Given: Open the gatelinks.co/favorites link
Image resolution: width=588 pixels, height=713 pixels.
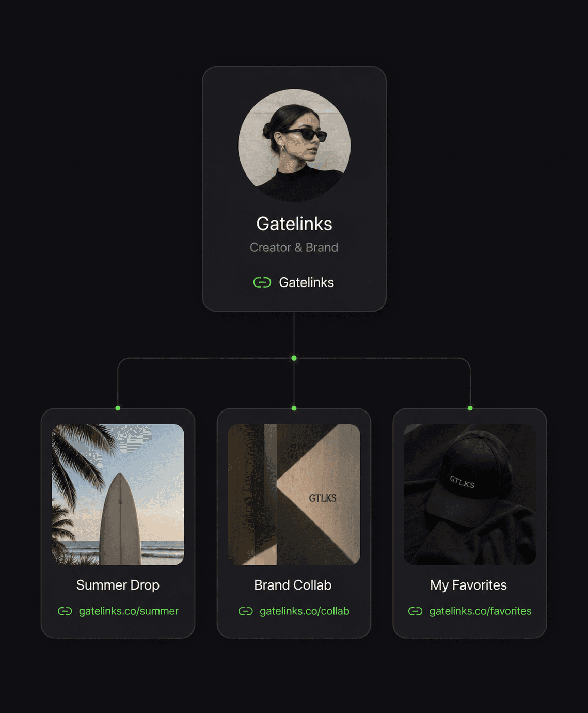Looking at the screenshot, I should (x=480, y=611).
